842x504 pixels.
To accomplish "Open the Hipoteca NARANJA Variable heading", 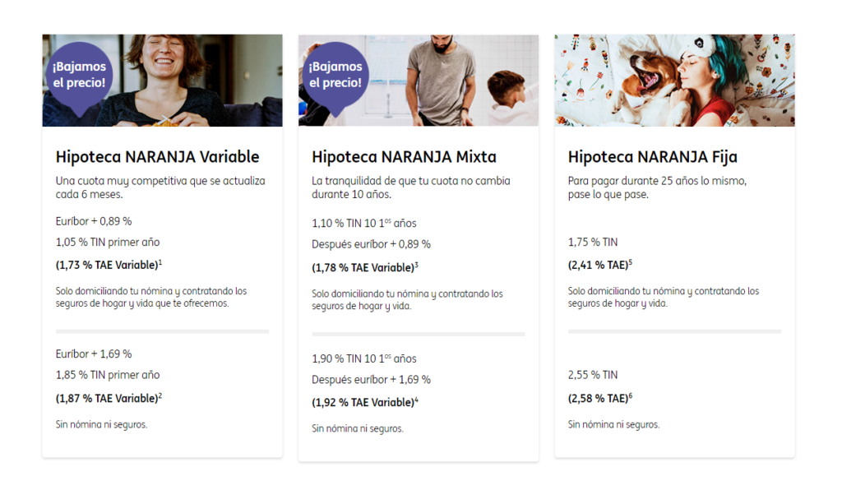I will pos(157,157).
